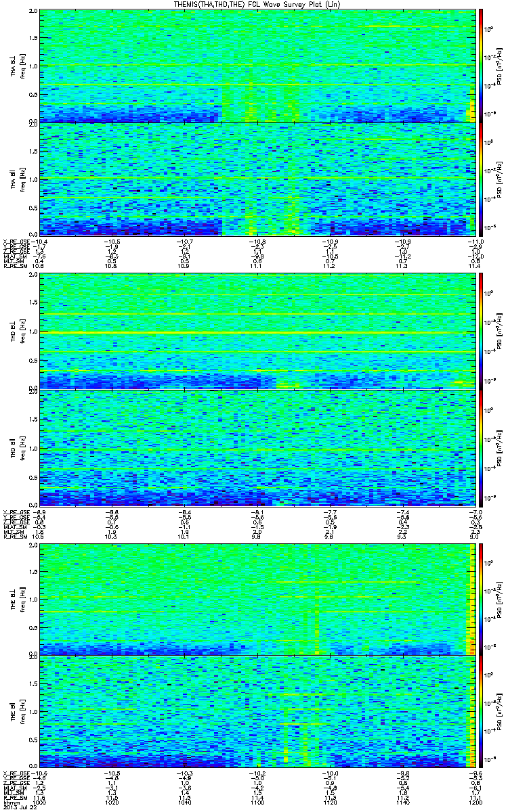Click inside the THE B∥ spectrogram panel
508x812 pixels.
click(x=258, y=712)
